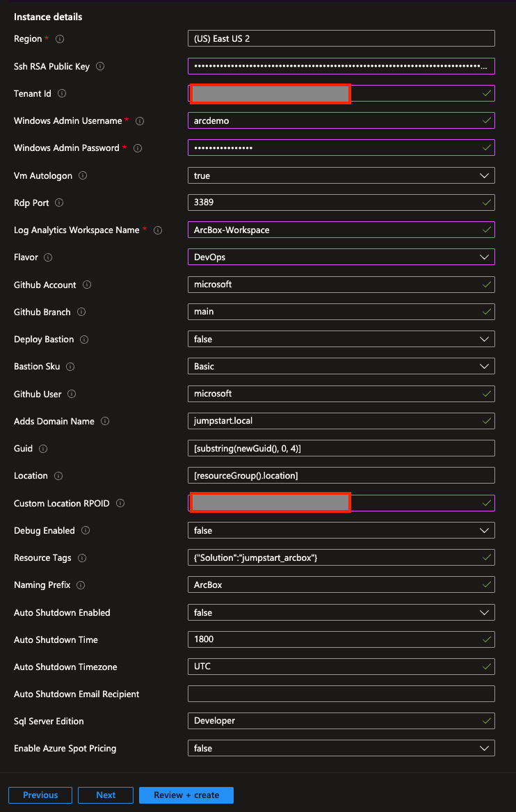Go to the Next step
Image resolution: width=516 pixels, height=812 pixels.
pos(106,795)
